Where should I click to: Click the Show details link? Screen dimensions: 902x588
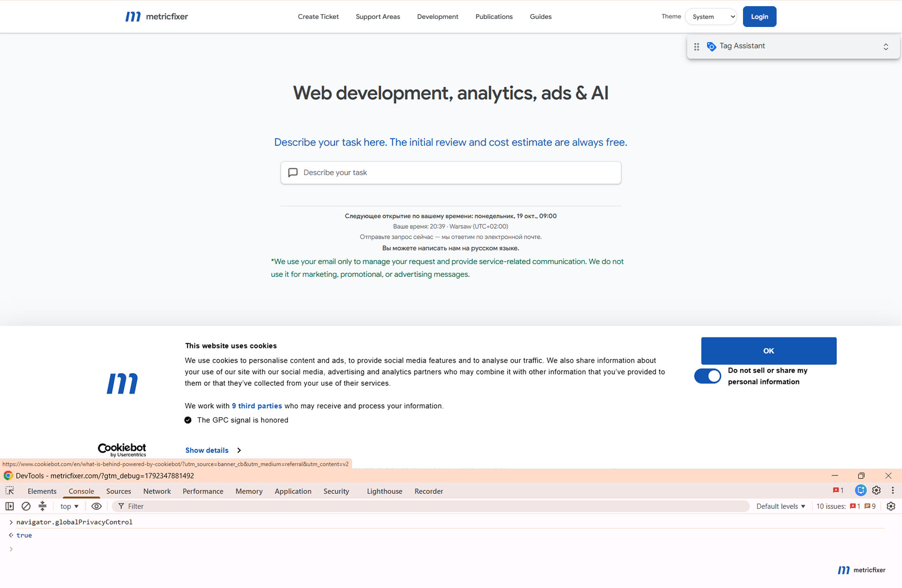point(207,450)
